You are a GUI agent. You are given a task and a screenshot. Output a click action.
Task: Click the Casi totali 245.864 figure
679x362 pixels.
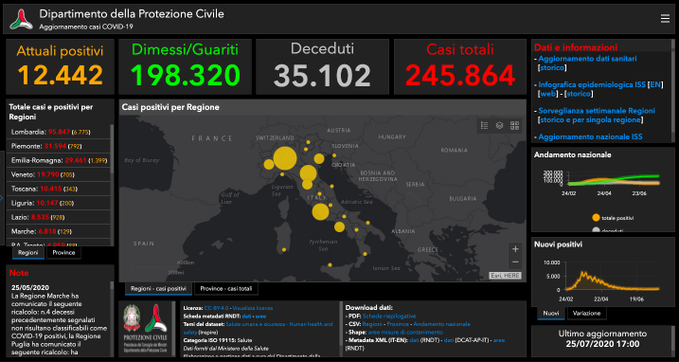pyautogui.click(x=460, y=75)
